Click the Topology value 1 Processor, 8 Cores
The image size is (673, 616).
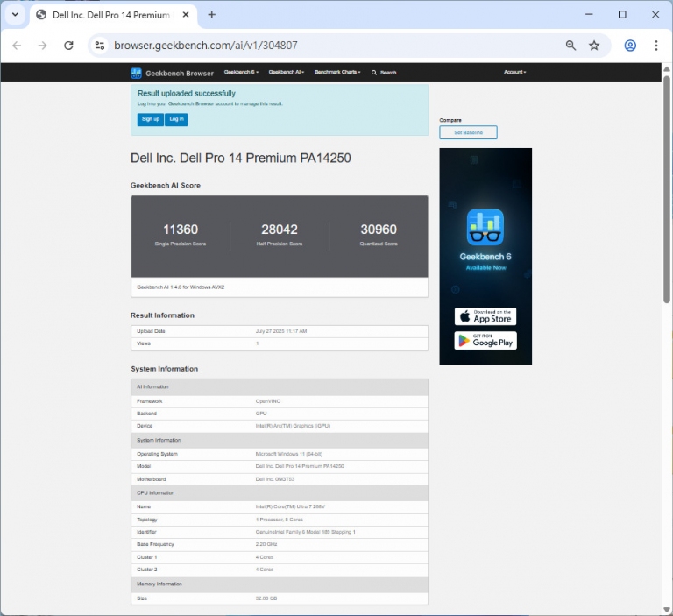[280, 520]
